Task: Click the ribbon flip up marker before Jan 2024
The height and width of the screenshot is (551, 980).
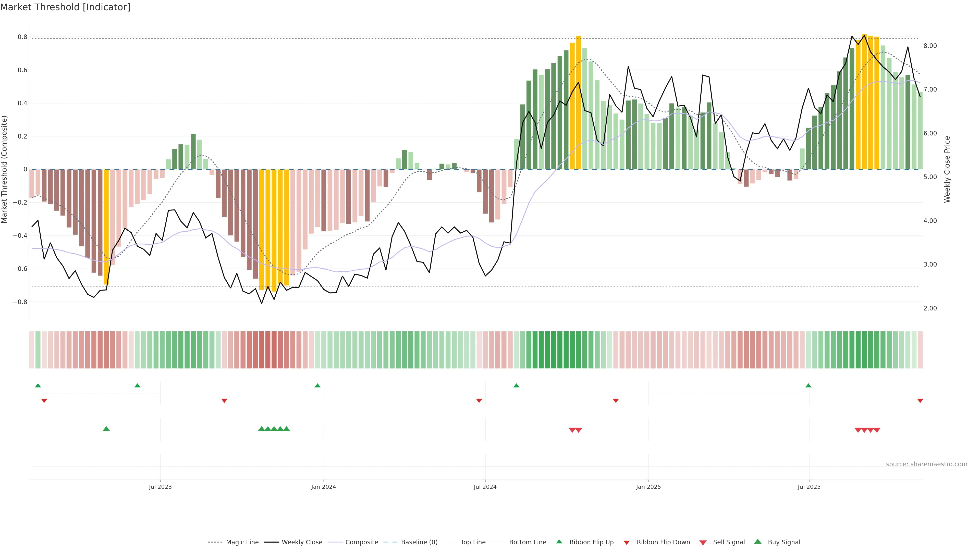Action: [x=318, y=386]
